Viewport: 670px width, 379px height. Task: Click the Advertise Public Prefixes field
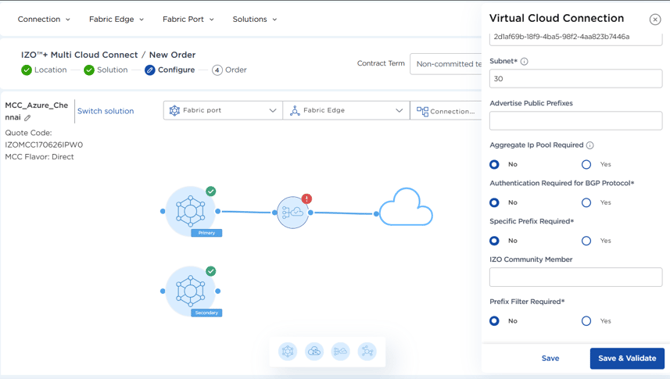point(576,121)
